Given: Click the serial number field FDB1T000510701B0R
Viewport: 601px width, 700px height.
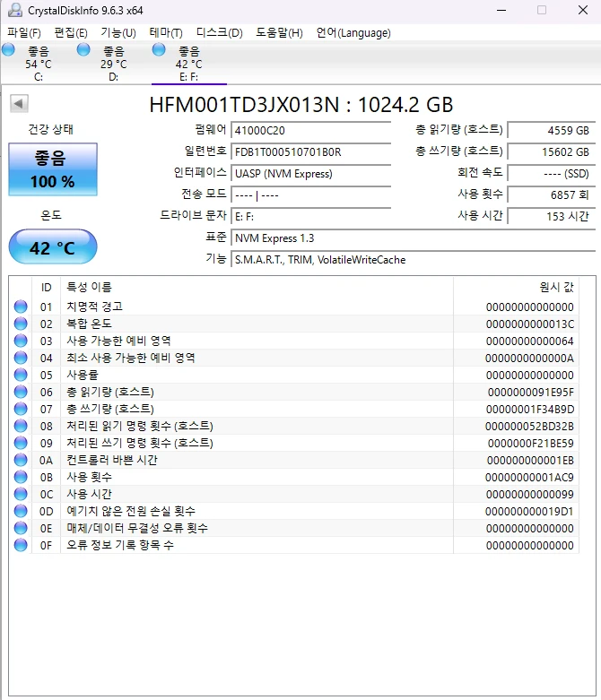Looking at the screenshot, I should point(311,151).
